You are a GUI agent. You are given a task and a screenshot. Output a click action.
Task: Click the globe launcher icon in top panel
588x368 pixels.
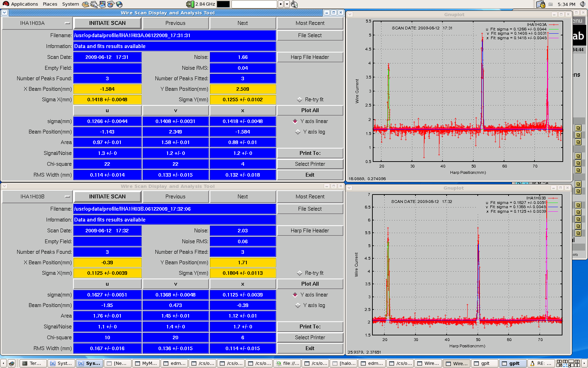pyautogui.click(x=119, y=4)
